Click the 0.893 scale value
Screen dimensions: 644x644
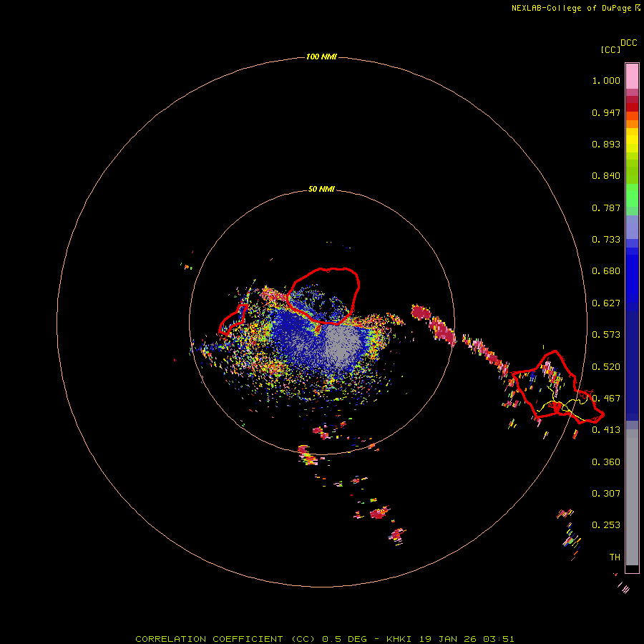606,144
